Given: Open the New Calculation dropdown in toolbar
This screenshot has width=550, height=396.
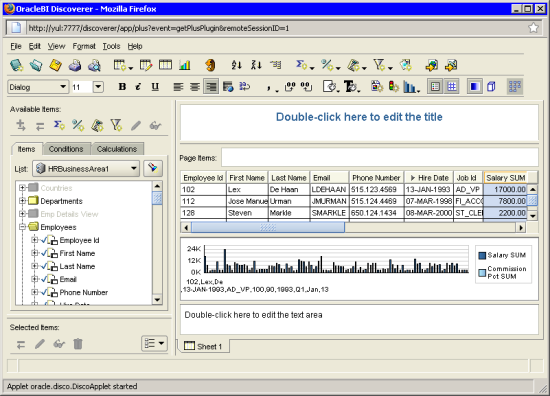Looking at the screenshot, I should (x=364, y=68).
